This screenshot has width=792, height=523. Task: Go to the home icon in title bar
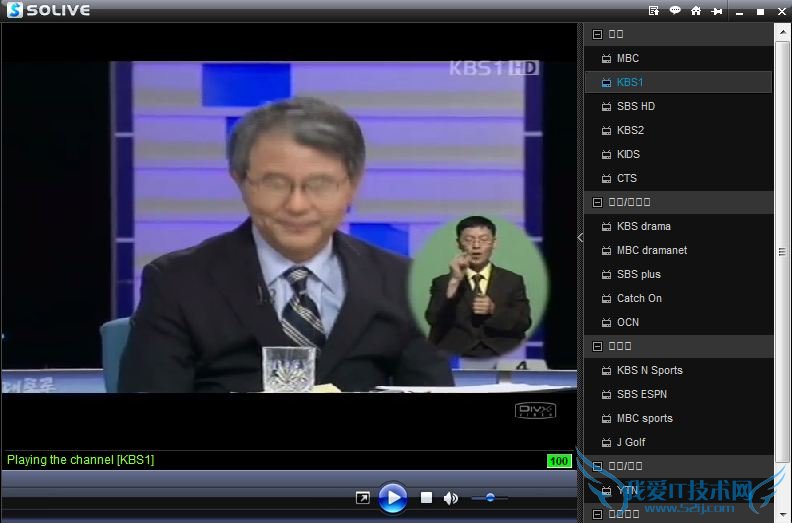(x=696, y=11)
